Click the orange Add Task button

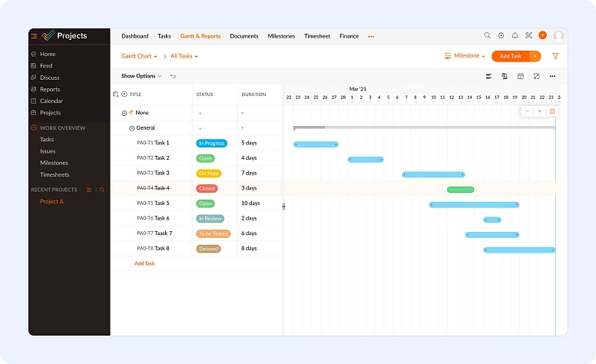click(511, 56)
